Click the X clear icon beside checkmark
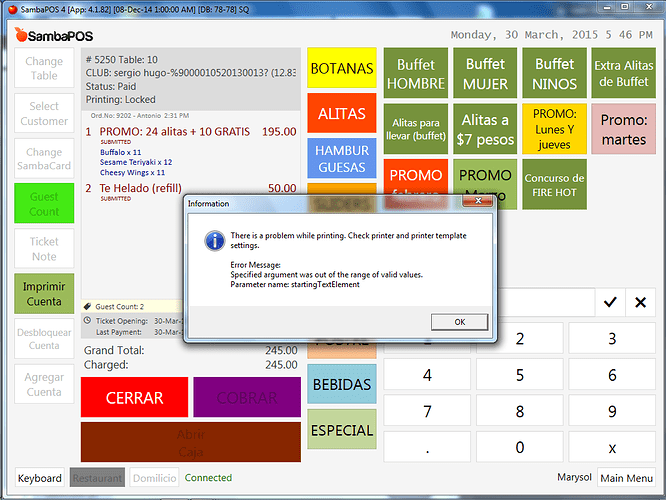The image size is (666, 500). point(641,302)
